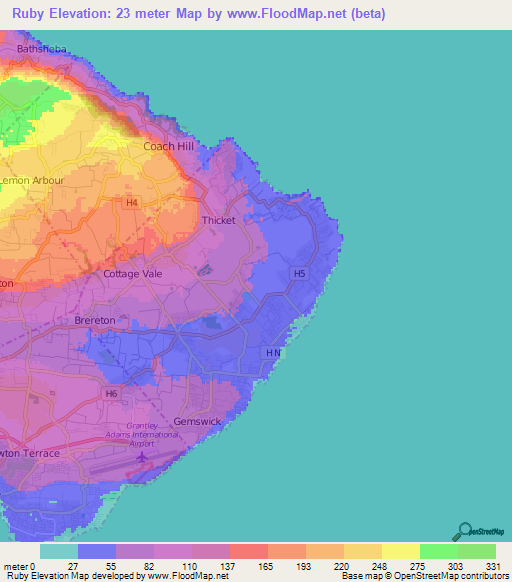Select the 137-165 meter red legend swatch
This screenshot has width=512, height=582.
click(249, 552)
